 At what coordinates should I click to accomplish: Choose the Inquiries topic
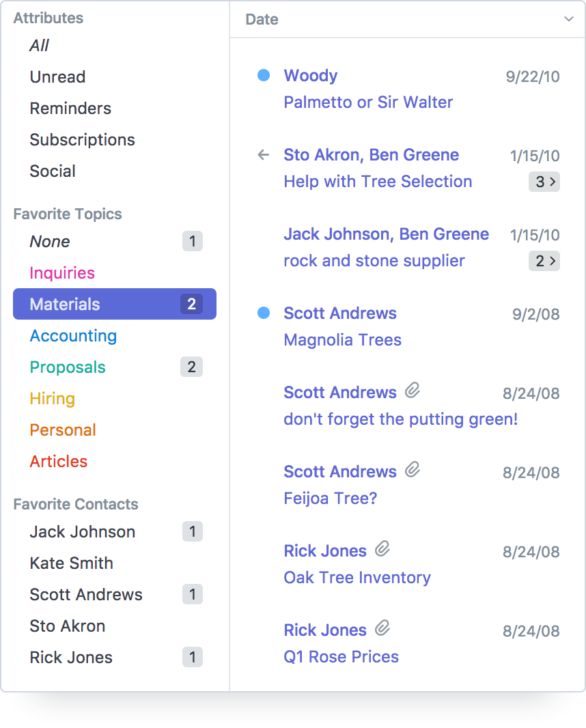coord(62,273)
